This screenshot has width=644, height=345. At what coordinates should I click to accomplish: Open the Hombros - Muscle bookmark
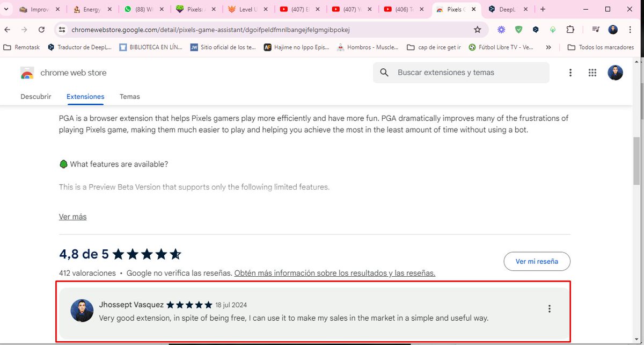tap(367, 47)
